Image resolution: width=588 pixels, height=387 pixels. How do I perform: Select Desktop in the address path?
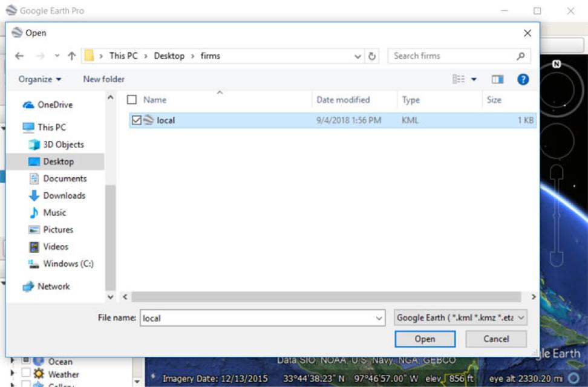click(169, 56)
